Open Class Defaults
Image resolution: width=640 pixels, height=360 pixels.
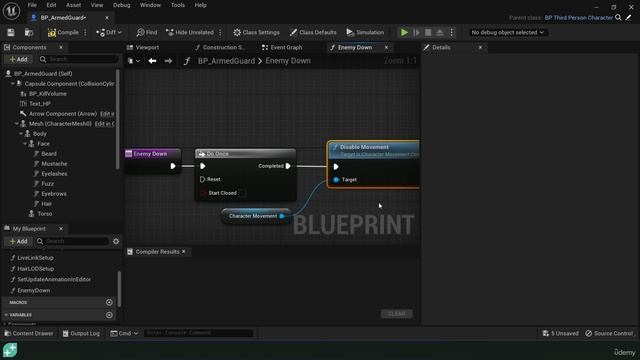pyautogui.click(x=313, y=32)
